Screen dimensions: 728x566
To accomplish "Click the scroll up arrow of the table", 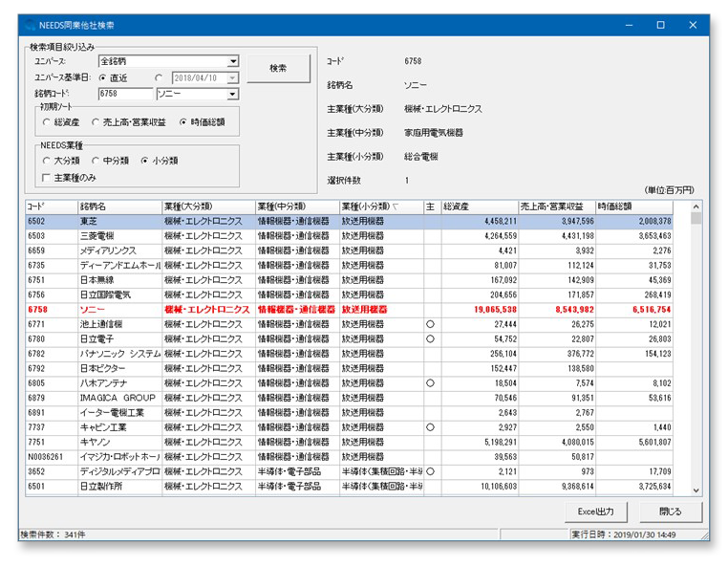I will click(x=696, y=207).
